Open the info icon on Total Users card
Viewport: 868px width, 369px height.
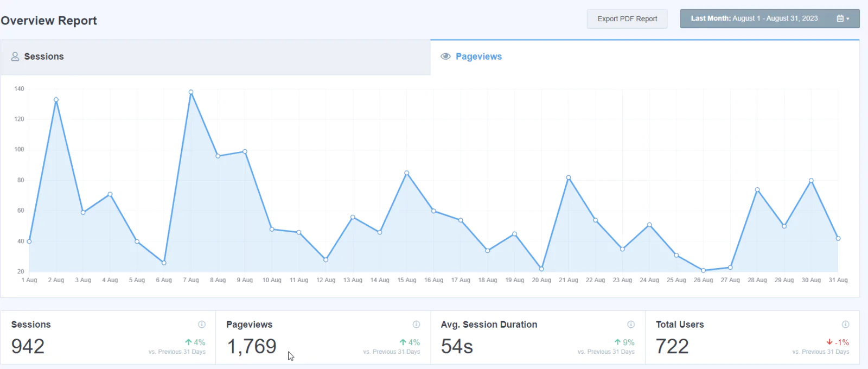pyautogui.click(x=845, y=325)
